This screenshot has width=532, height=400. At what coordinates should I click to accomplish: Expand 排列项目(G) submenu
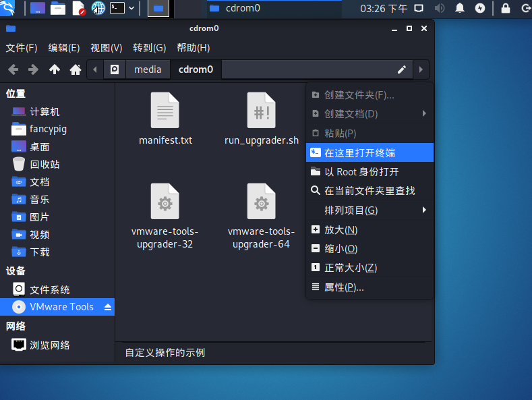point(370,210)
